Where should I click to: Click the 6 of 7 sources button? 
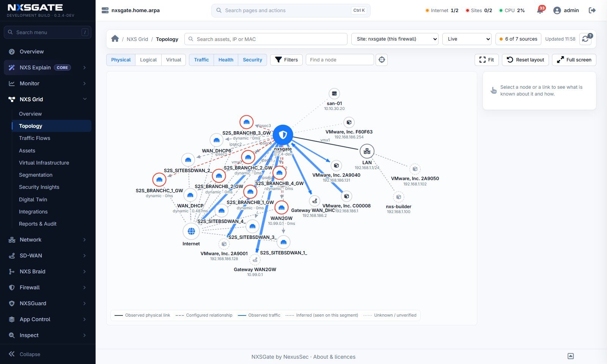click(x=518, y=39)
